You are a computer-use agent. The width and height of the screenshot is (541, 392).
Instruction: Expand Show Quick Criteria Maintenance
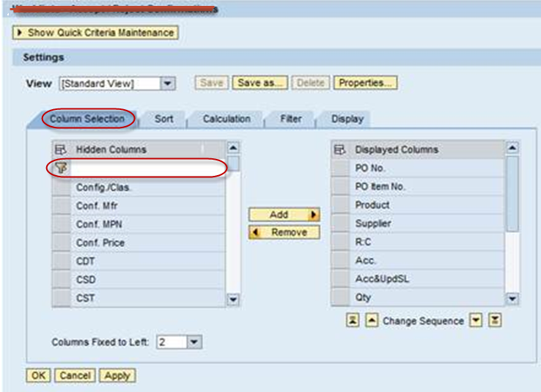point(95,33)
